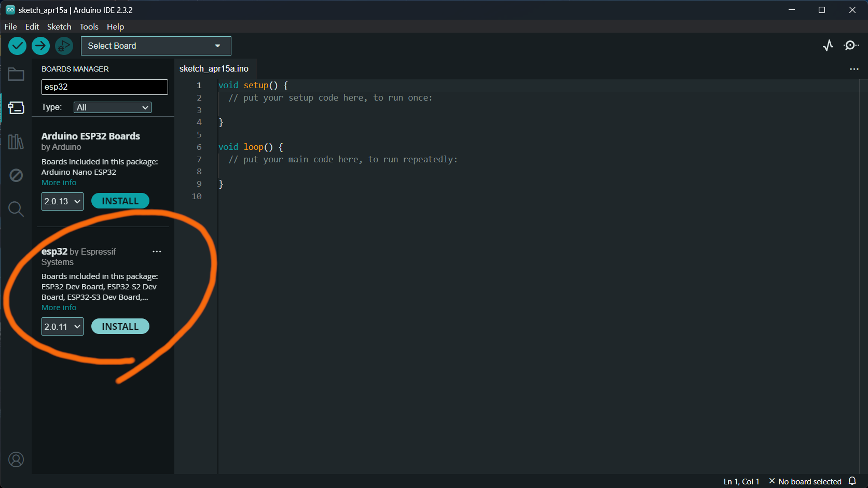Open the 2.0.11 version dropdown for esp32
Viewport: 868px width, 488px height.
pos(62,326)
